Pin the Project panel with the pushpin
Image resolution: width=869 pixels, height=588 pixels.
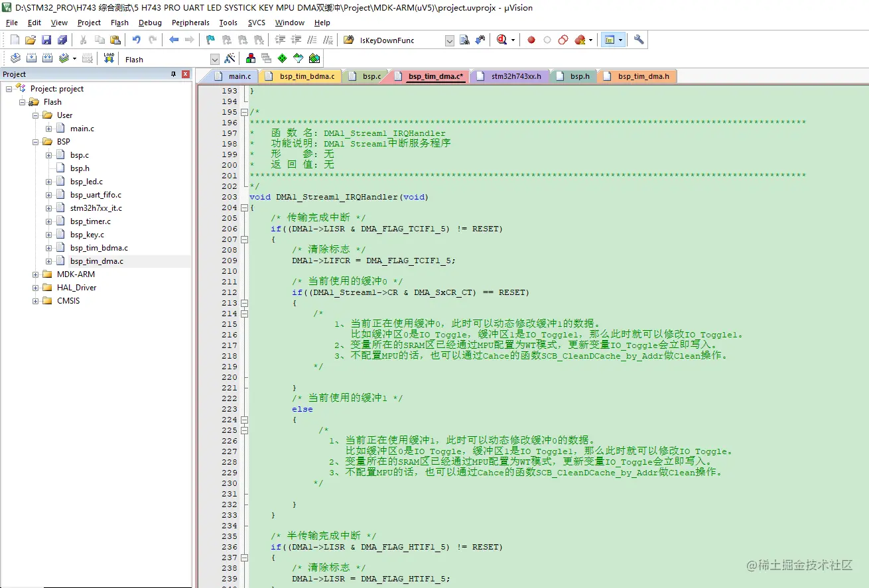tap(174, 74)
